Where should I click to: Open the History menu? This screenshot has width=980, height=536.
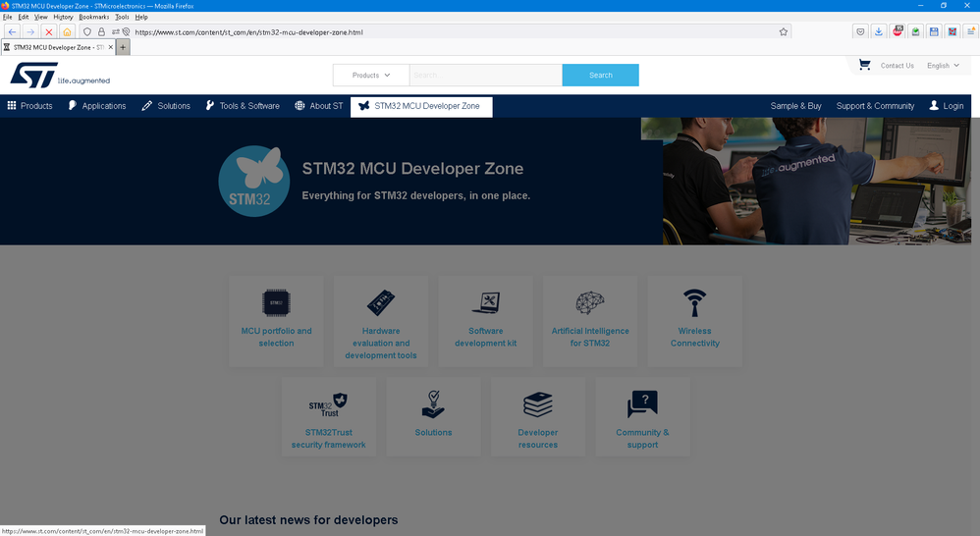[x=63, y=17]
